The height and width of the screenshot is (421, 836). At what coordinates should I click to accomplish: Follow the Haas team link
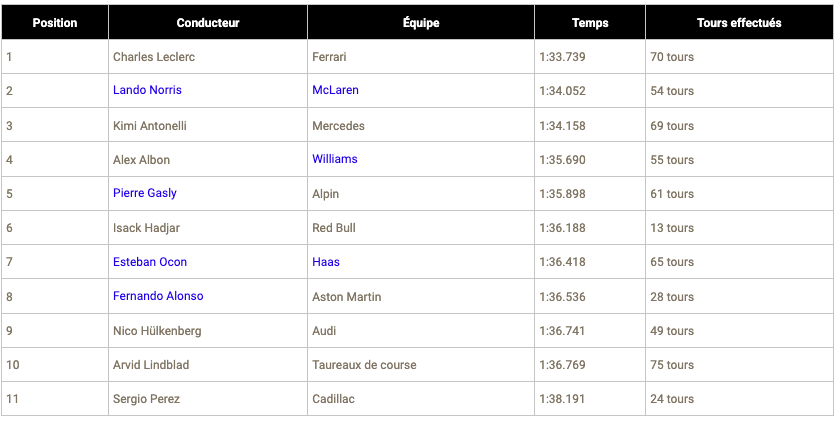(325, 262)
